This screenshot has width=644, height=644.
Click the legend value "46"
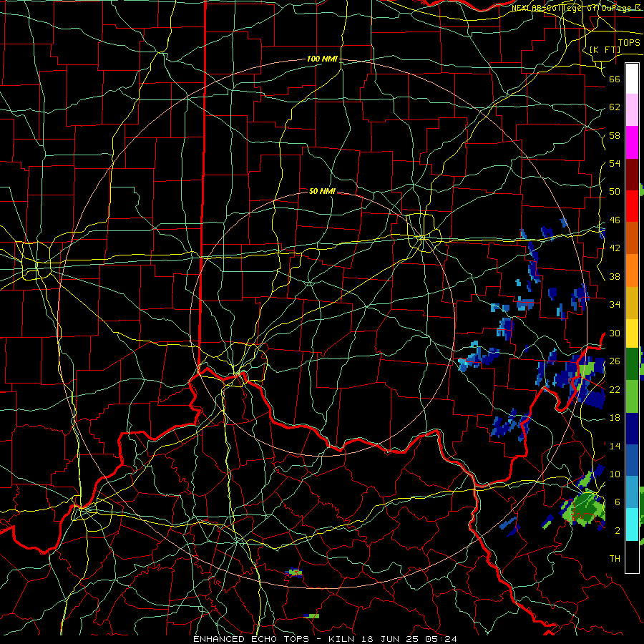point(615,220)
